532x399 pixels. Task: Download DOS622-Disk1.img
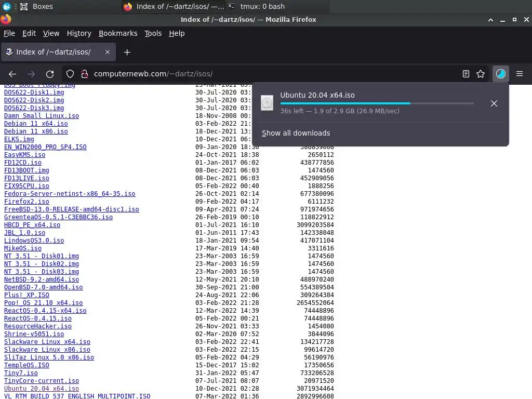click(x=34, y=92)
